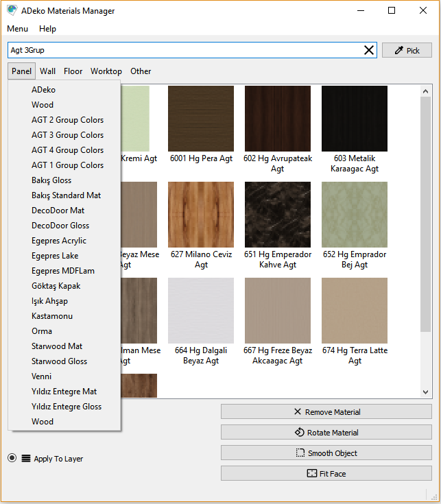This screenshot has width=441, height=504.
Task: Open the Menu menu
Action: pos(17,29)
